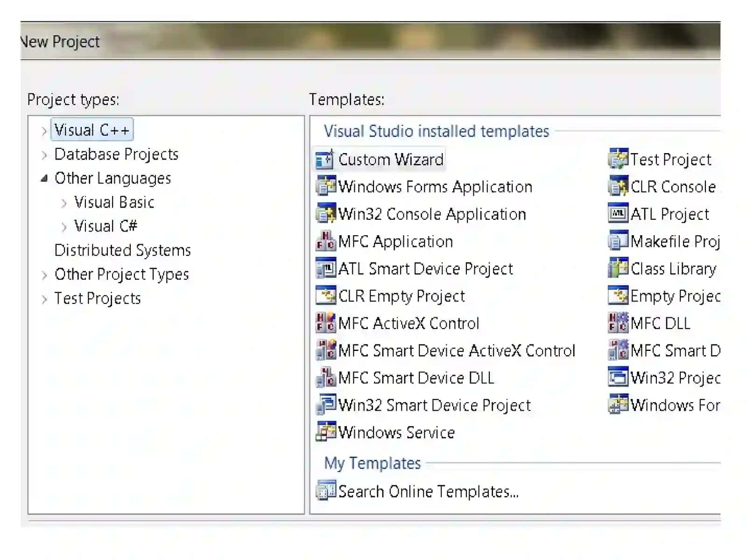Click ATL Smart Device Project label
This screenshot has height=560, width=747.
pyautogui.click(x=425, y=268)
